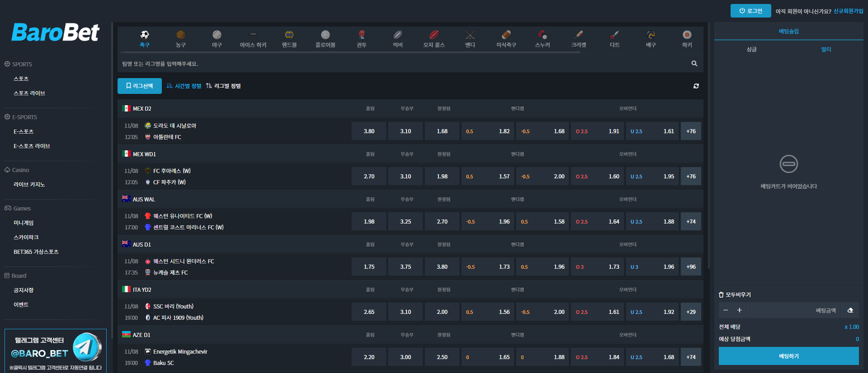The image size is (868, 373).
Task: Sort matches by time (시간별 정렬)
Action: tap(184, 86)
